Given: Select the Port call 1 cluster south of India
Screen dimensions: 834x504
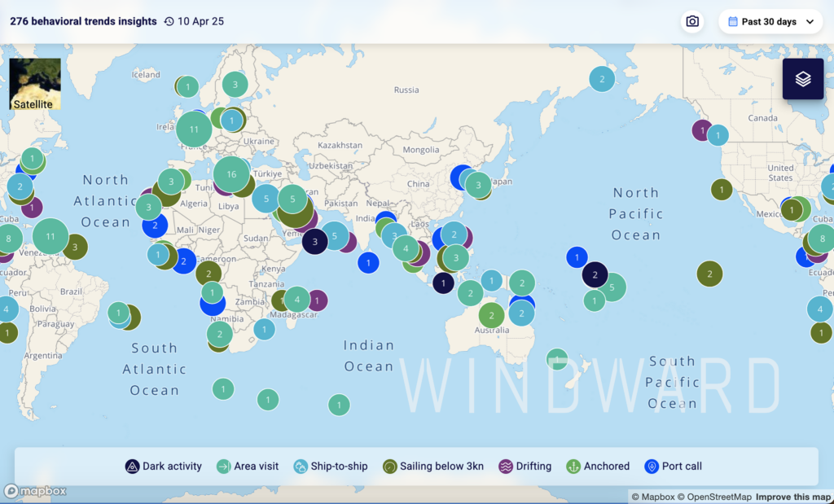Looking at the screenshot, I should 368,263.
